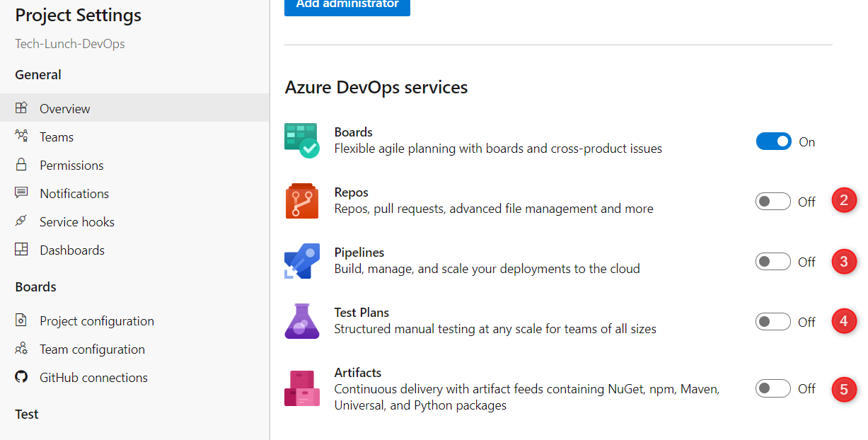Click the GitHub connections icon

click(x=21, y=377)
